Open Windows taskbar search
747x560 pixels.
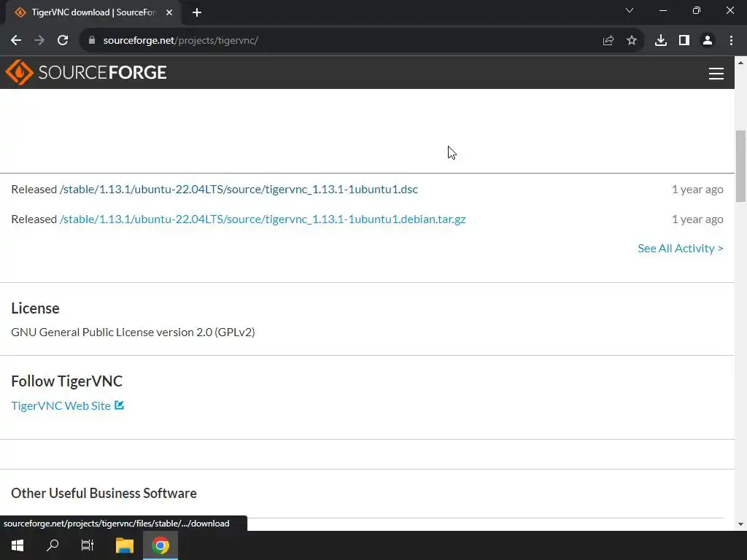(53, 545)
